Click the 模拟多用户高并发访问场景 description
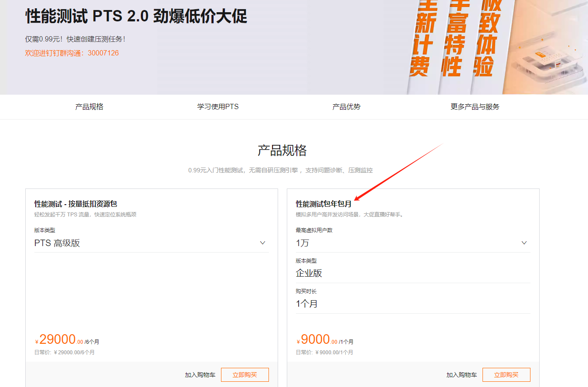Viewport: 588px width, 387px height. click(350, 215)
